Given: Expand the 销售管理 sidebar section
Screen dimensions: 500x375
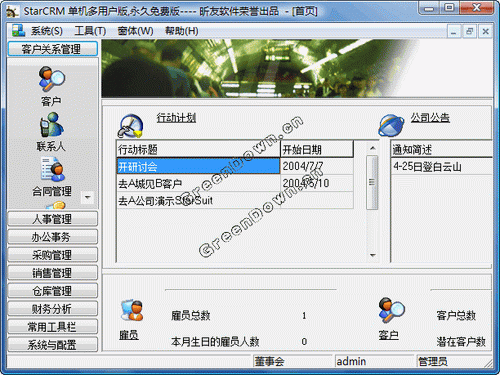Looking at the screenshot, I should pyautogui.click(x=52, y=273).
